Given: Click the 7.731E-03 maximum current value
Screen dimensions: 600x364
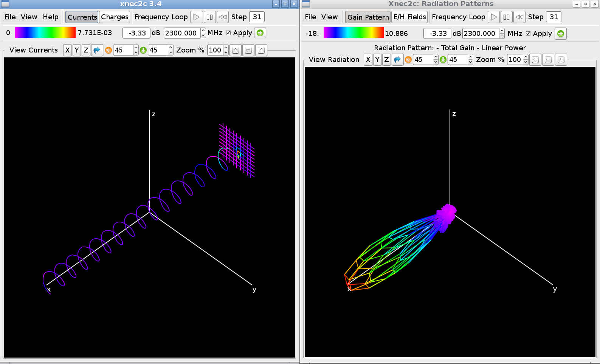Looking at the screenshot, I should (95, 33).
